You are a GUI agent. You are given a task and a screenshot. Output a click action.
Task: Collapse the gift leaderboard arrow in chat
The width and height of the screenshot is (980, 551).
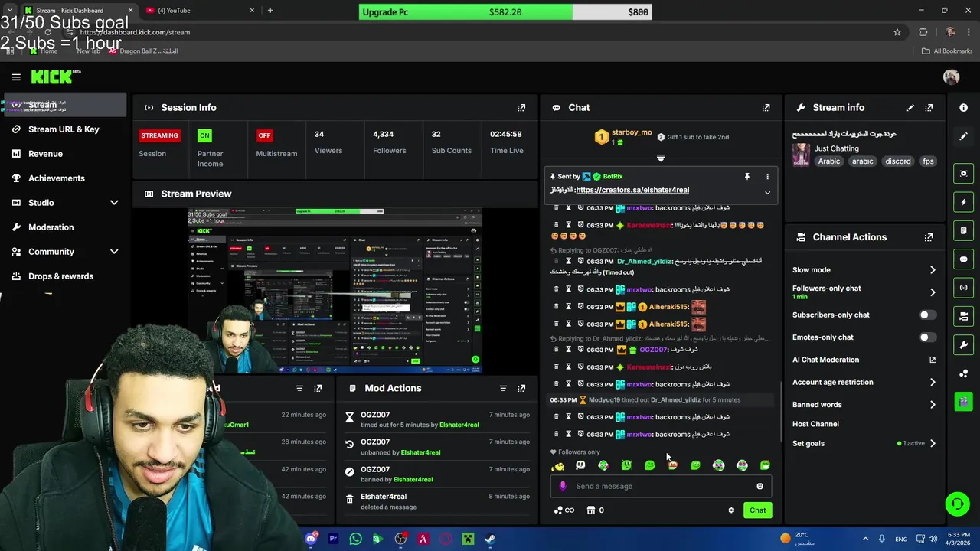661,158
